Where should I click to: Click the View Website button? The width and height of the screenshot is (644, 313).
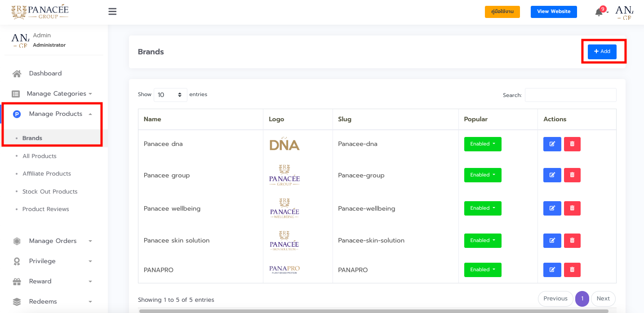click(554, 12)
